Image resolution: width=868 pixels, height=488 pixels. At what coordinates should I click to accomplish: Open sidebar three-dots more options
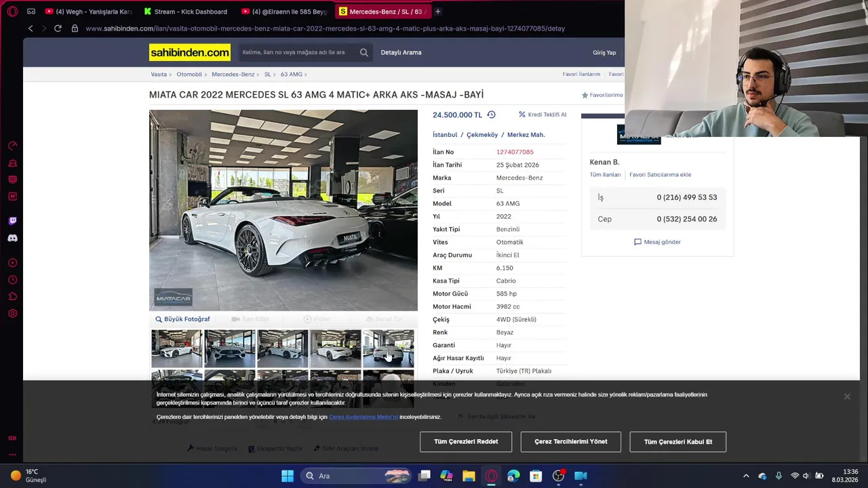(12, 454)
